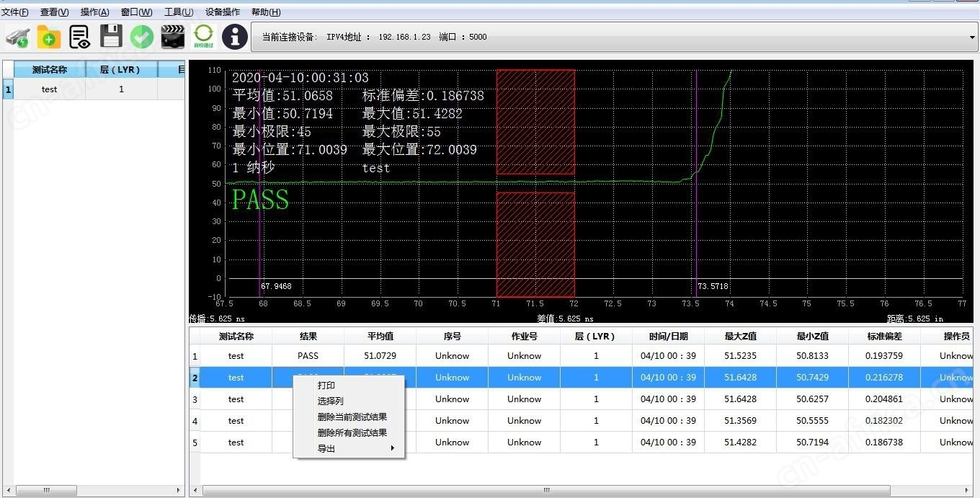Screen dimensions: 980x498
Task: Click the 作业号 column header
Action: pyautogui.click(x=524, y=337)
